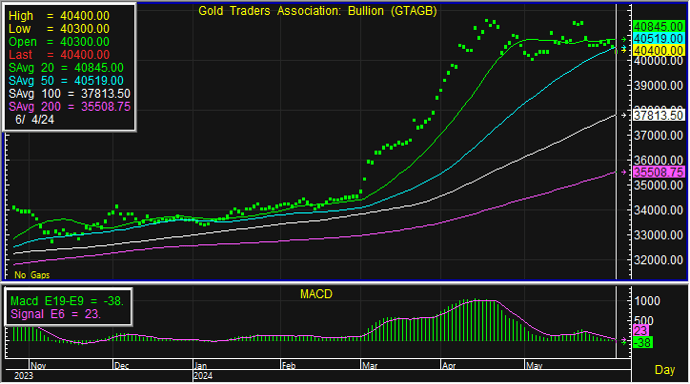Screen dimensions: 690x384
Task: Click the date 6/ 4/24 in legend
Action: (x=35, y=120)
